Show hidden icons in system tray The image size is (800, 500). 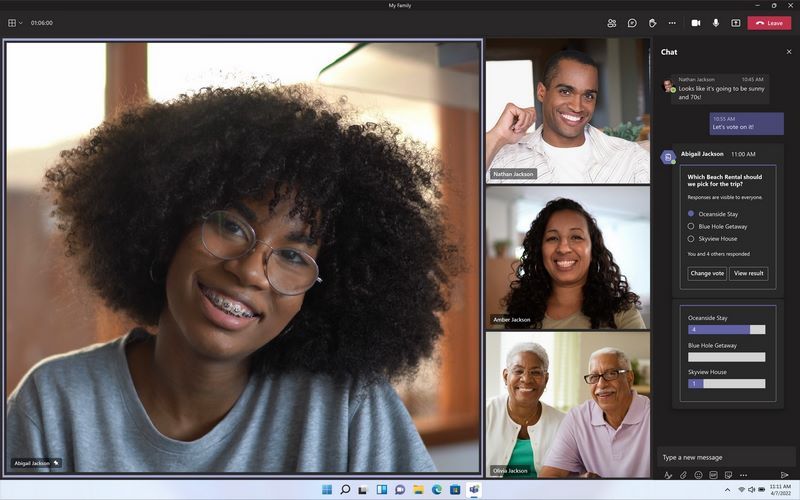728,490
